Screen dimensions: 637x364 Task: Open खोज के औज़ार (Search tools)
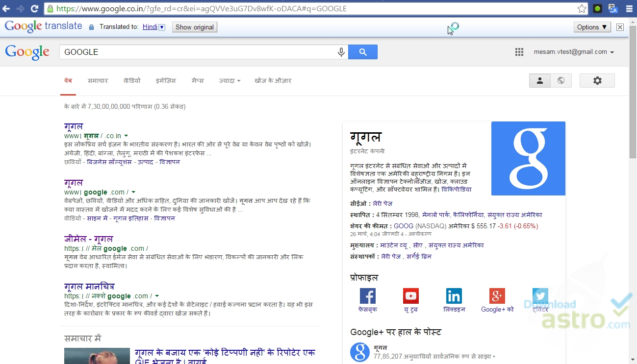click(273, 81)
